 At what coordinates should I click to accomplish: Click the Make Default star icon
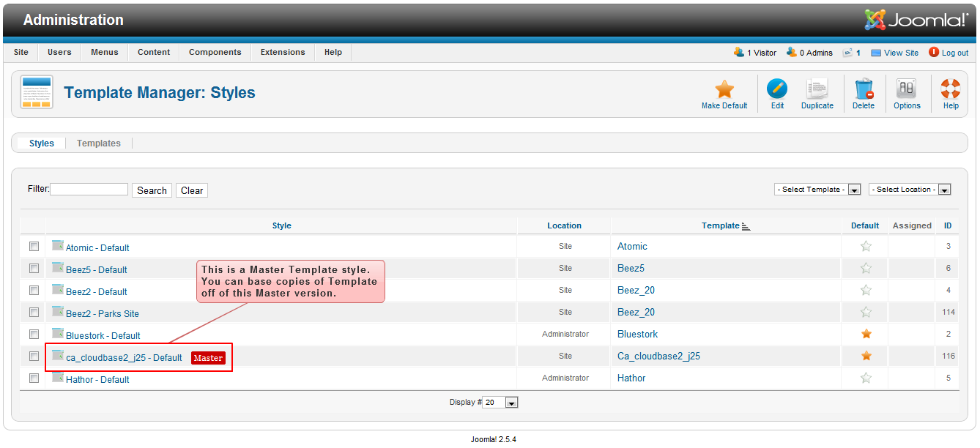pyautogui.click(x=724, y=89)
